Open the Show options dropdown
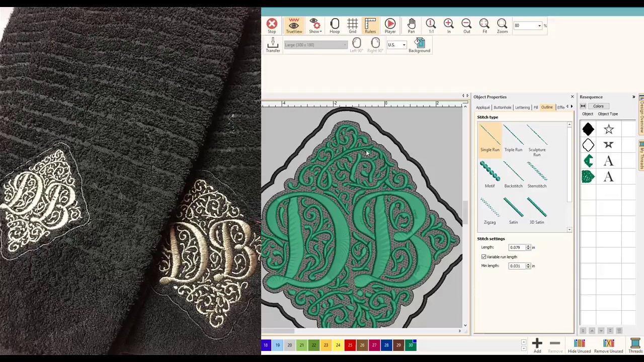This screenshot has width=644, height=362. coord(315,26)
